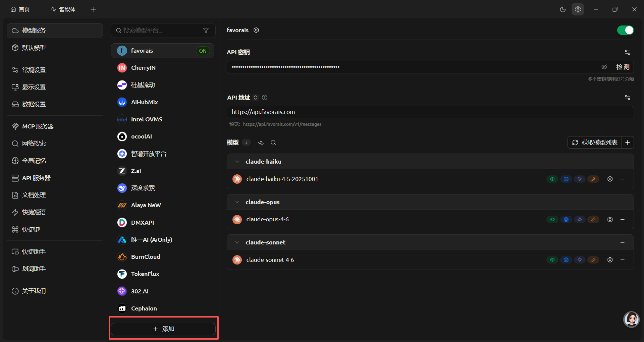Select the favorais provider row
This screenshot has height=342, width=644.
[163, 51]
